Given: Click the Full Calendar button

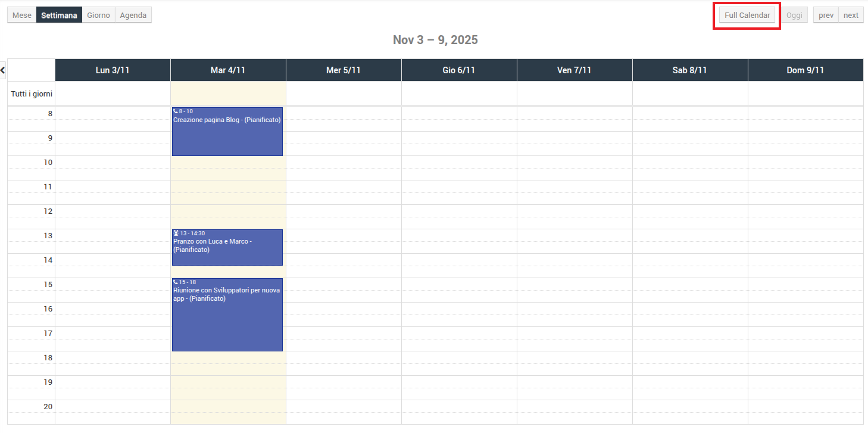Looking at the screenshot, I should point(747,15).
